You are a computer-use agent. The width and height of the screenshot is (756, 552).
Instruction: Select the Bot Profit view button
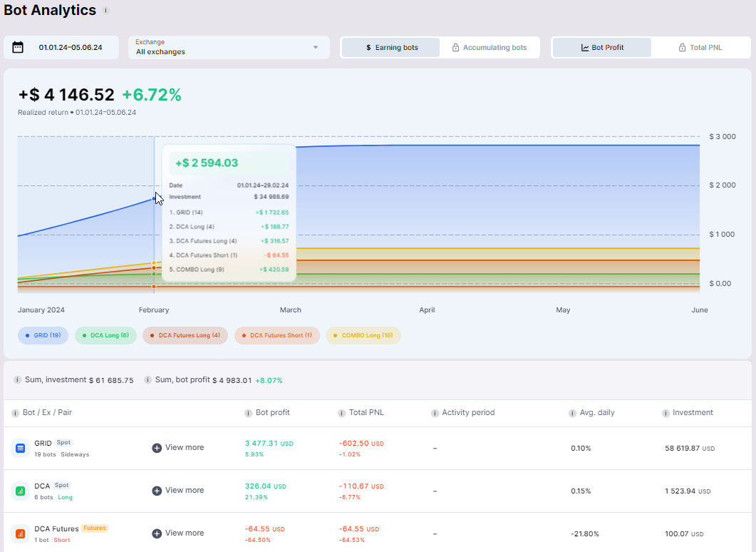602,48
